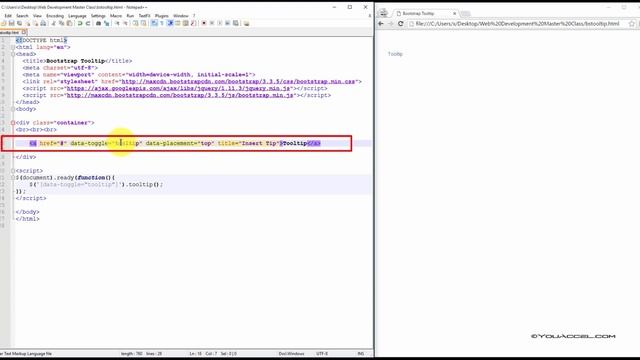Click the Zoom In toolbar icon

(118, 23)
